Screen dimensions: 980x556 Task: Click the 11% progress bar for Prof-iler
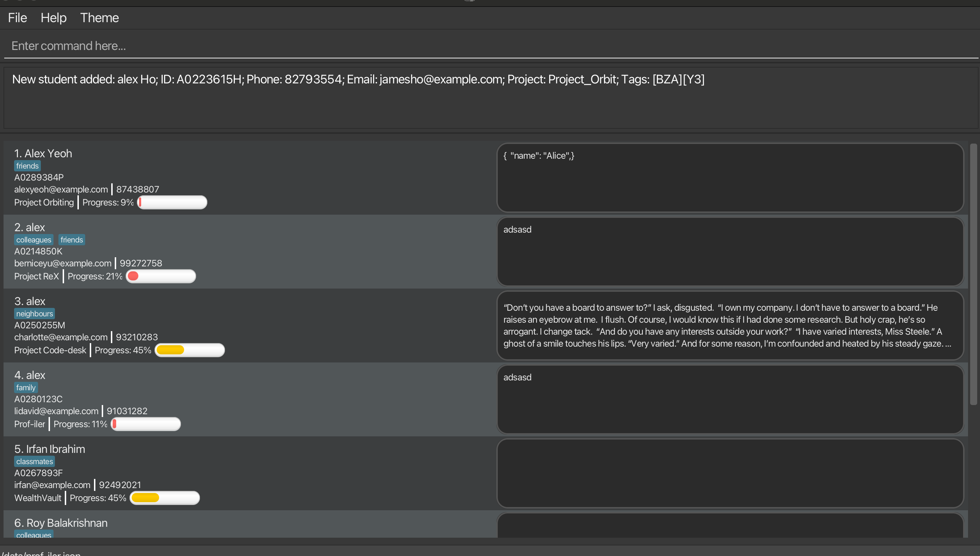click(x=145, y=424)
